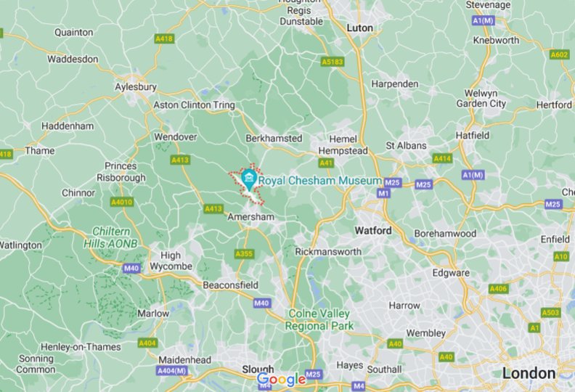
Task: Click the A418 shield near Aylesbury
Action: (x=164, y=38)
